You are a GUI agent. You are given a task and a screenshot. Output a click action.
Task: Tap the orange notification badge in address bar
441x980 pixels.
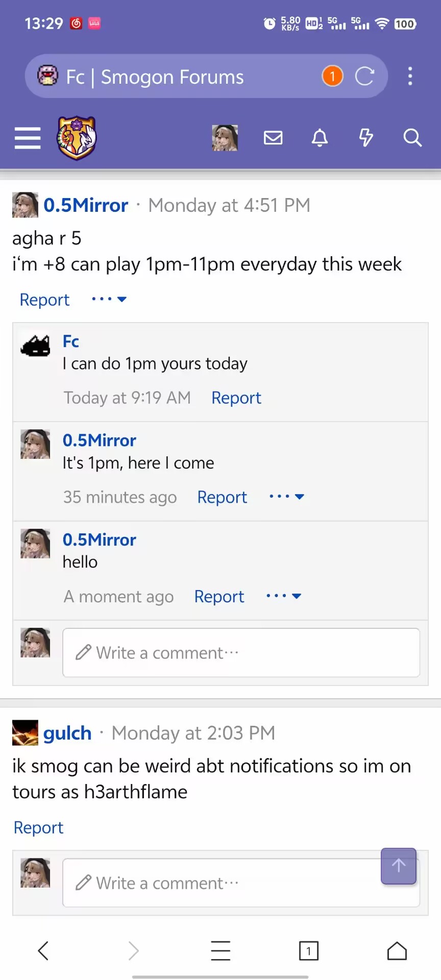click(x=332, y=77)
